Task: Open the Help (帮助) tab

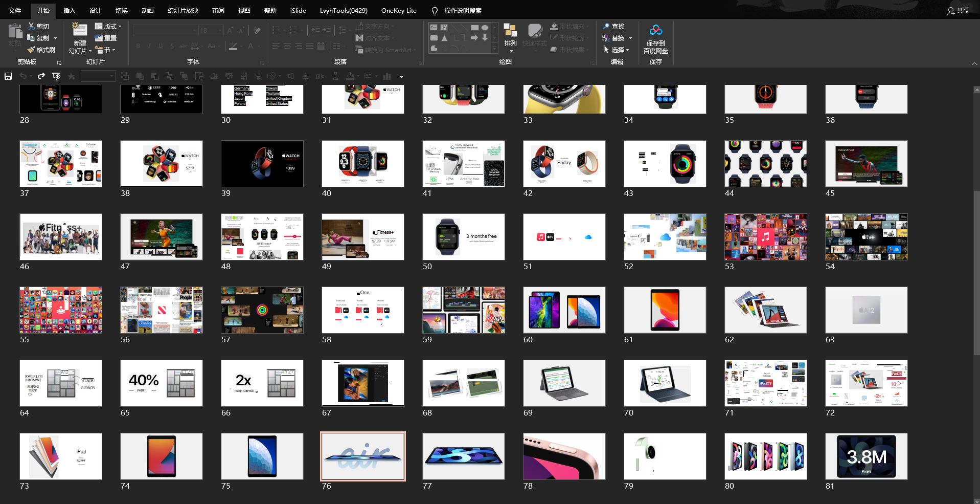Action: click(270, 10)
